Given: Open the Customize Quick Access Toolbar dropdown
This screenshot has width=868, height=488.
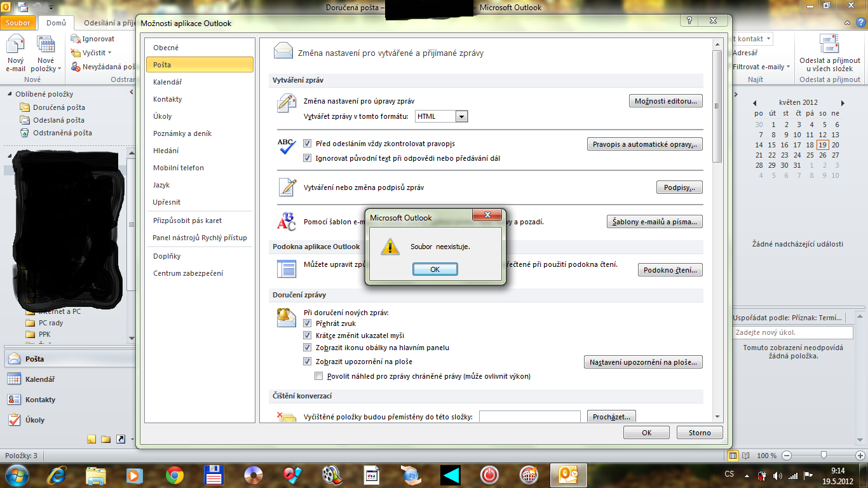Looking at the screenshot, I should tap(51, 8).
